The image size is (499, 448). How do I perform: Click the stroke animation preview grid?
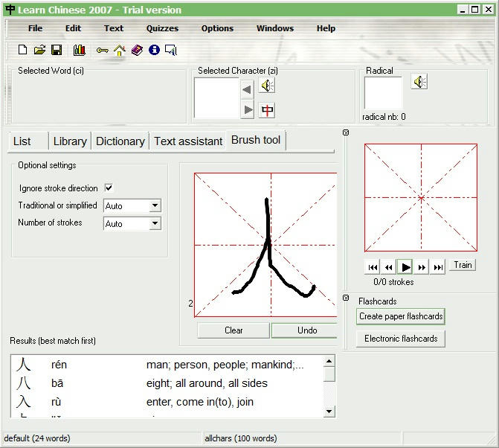click(421, 197)
